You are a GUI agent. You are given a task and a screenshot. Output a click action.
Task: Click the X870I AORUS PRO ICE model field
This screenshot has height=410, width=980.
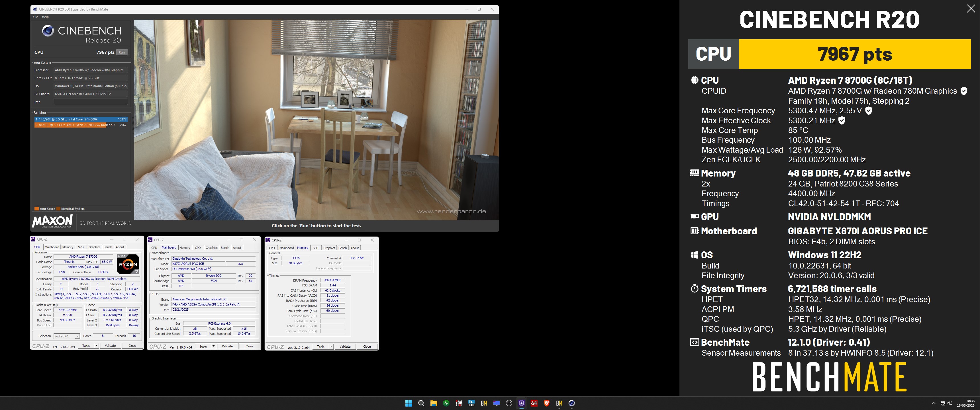click(x=198, y=264)
